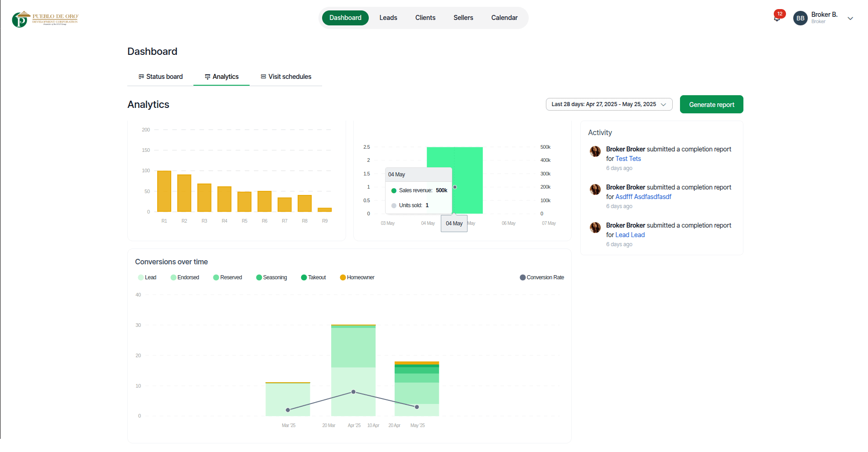This screenshot has width=868, height=452.
Task: Hide the Conversion Rate line series
Action: [x=541, y=277]
